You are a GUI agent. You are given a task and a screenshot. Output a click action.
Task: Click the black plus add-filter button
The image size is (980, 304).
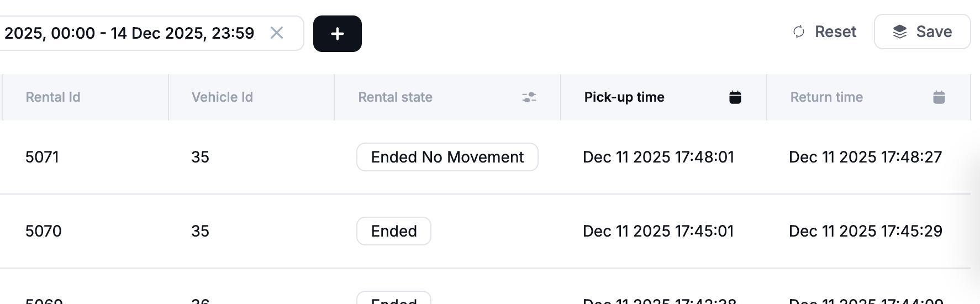337,34
